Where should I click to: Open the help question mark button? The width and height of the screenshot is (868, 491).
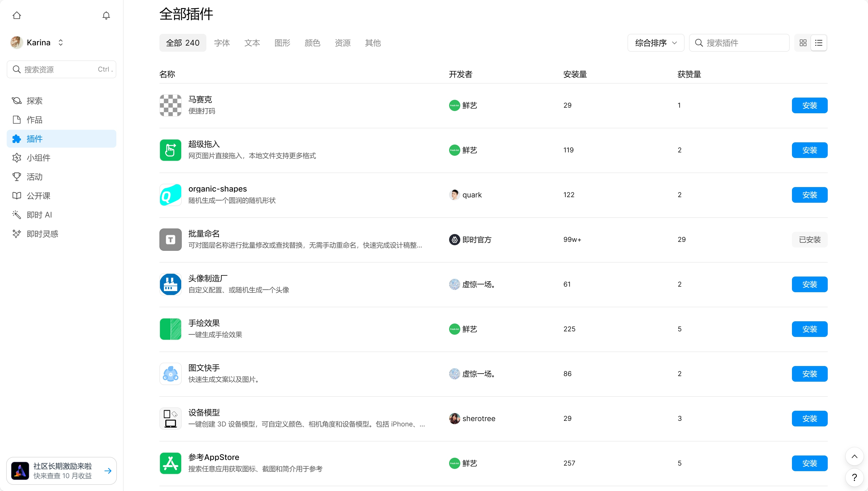[854, 477]
